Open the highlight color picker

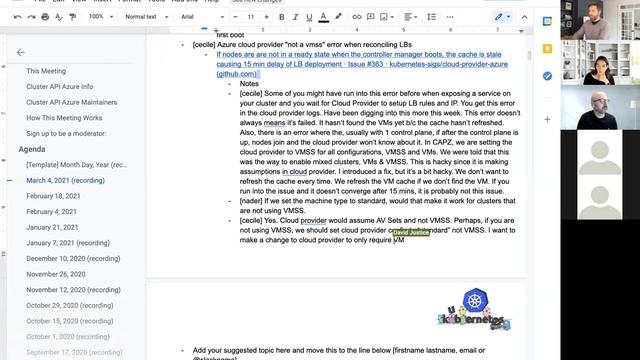[338, 17]
